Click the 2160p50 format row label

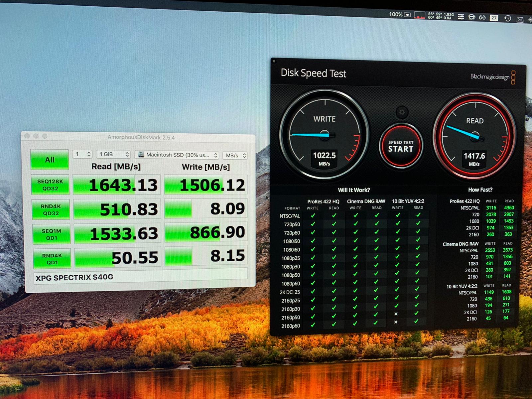(290, 318)
